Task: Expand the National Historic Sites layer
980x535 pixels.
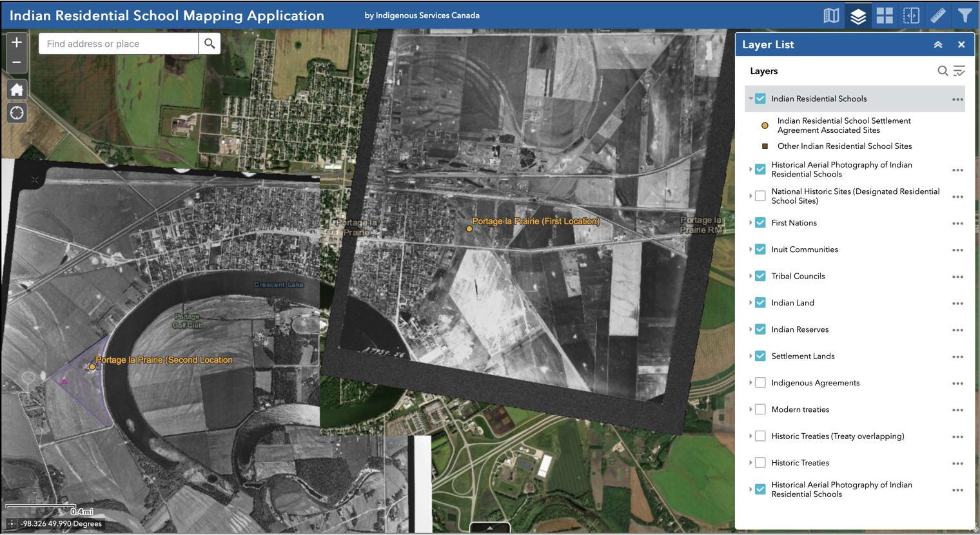Action: (x=750, y=196)
